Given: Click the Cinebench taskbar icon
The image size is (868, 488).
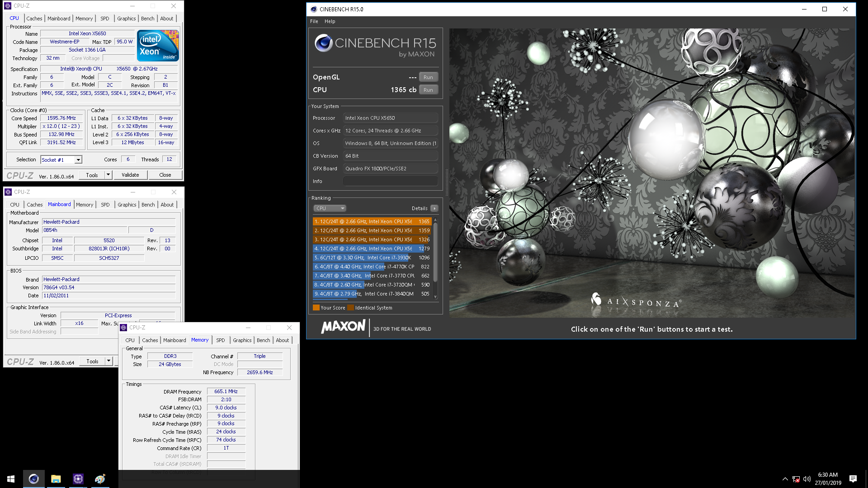Looking at the screenshot, I should coord(33,479).
